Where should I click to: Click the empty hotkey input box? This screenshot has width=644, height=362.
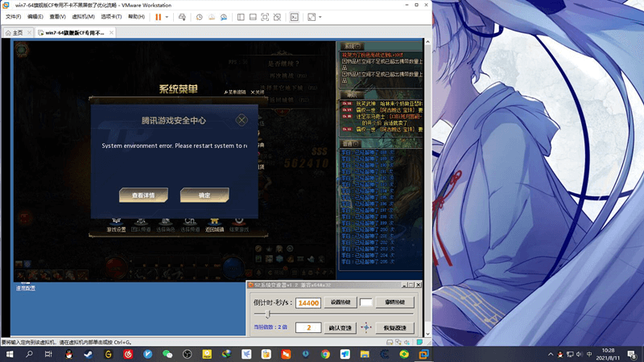click(x=366, y=302)
